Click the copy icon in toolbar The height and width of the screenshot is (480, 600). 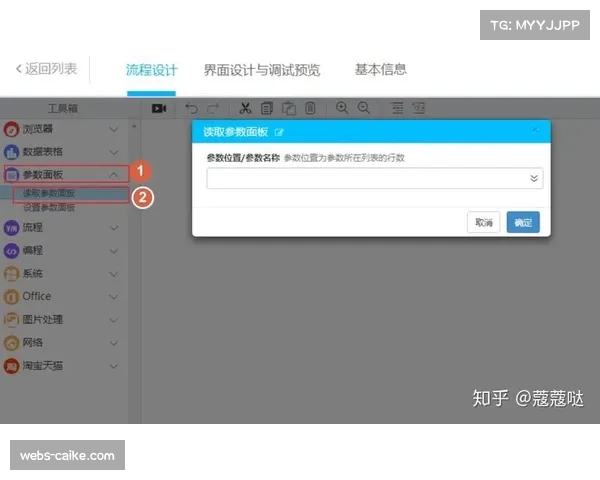tap(267, 108)
